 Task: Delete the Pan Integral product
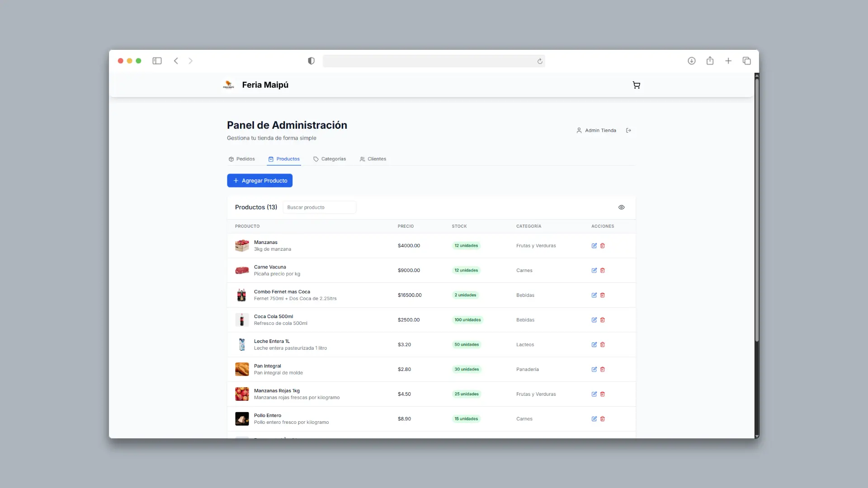click(x=603, y=370)
